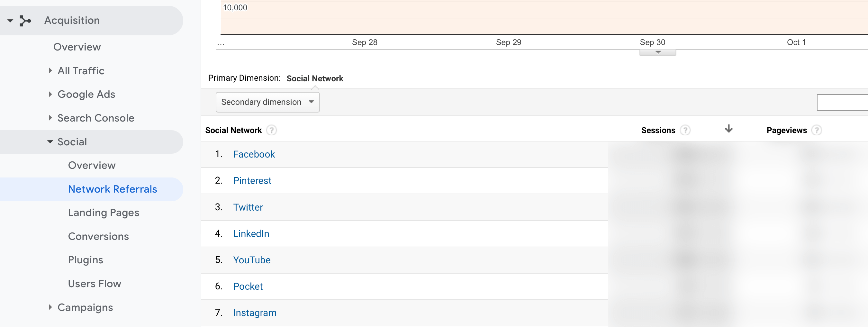Click help icon next to Sessions header

685,130
